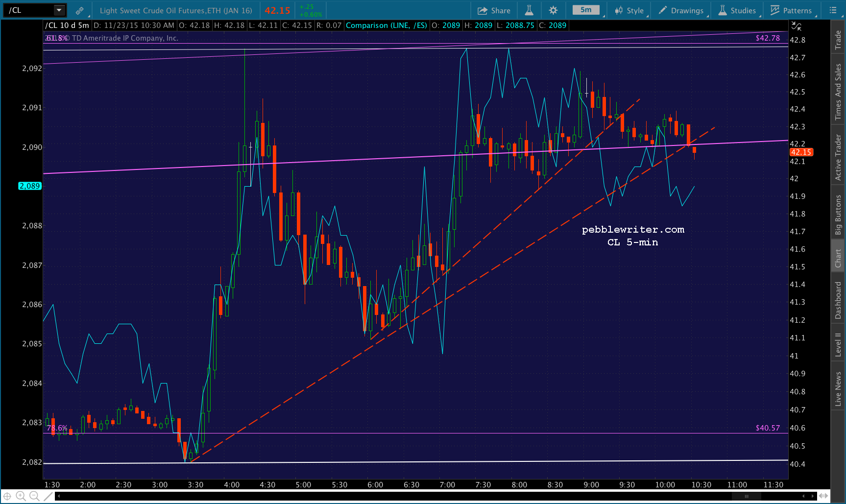Viewport: 846px width, 504px height.
Task: Open the Studies button
Action: 737,10
